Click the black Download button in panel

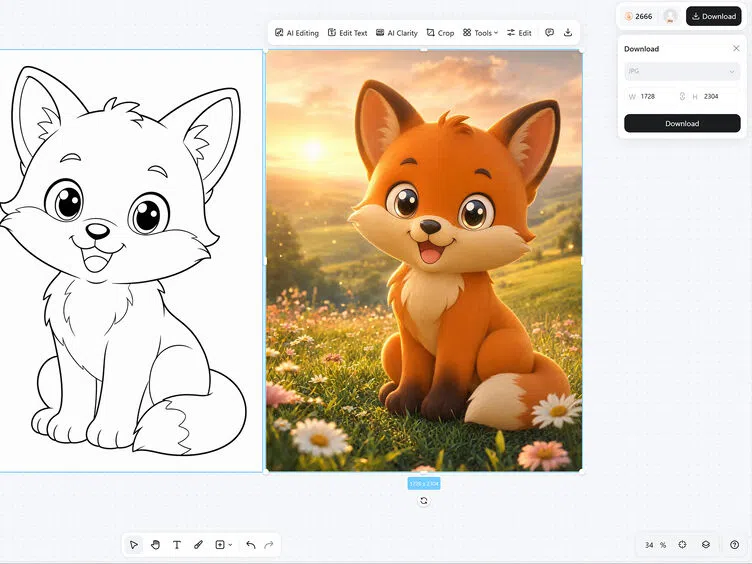coord(682,123)
